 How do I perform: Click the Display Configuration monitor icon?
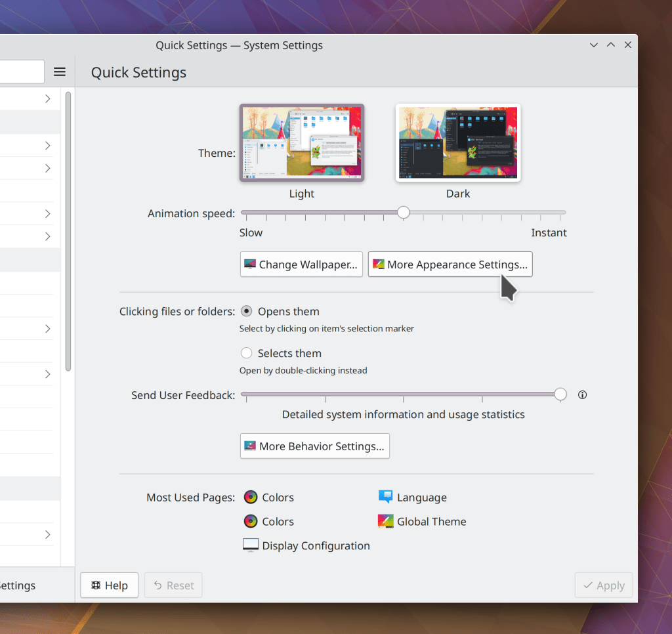[x=250, y=545]
